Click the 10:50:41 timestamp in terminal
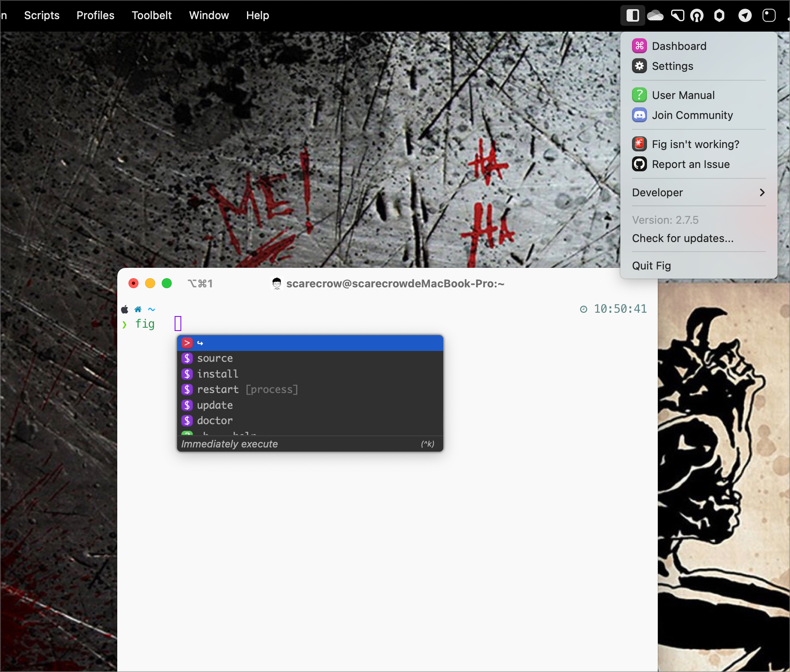Screen dimensions: 790x672 620,309
